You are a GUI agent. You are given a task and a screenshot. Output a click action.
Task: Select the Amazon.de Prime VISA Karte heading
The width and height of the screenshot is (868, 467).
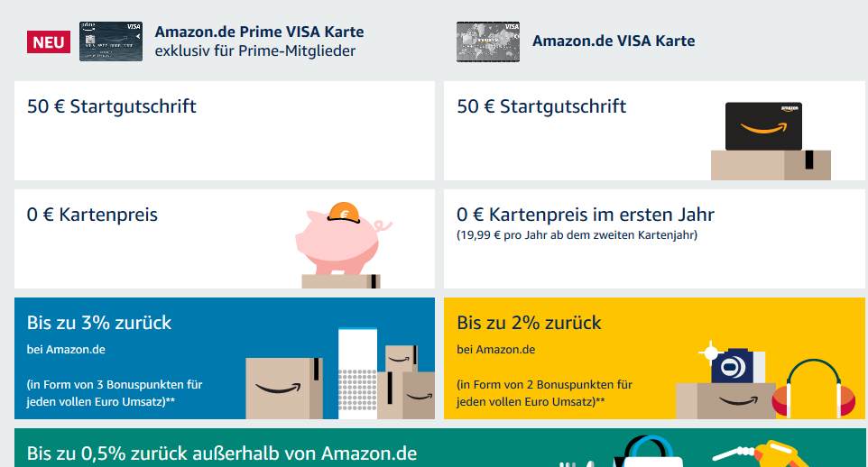[259, 32]
